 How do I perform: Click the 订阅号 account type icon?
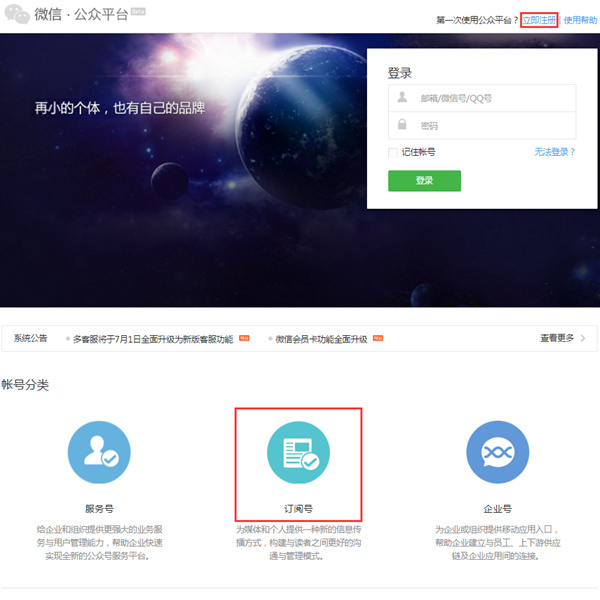[x=298, y=452]
